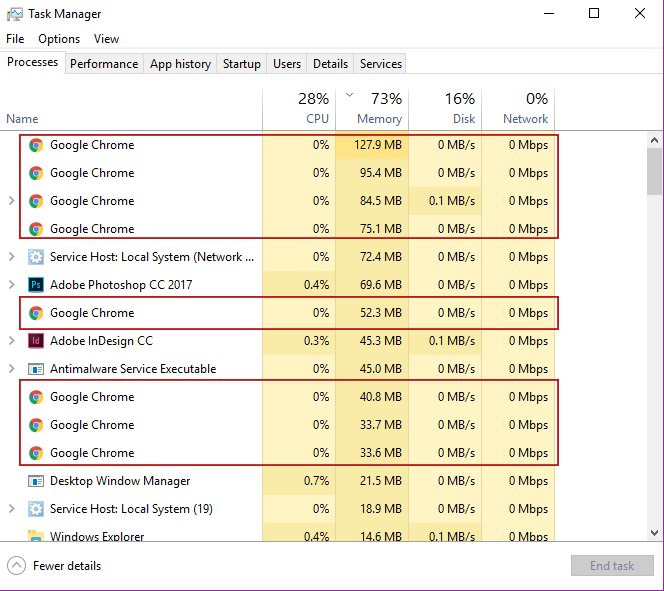Click the Chrome icon in the 95.4 MB row
Viewport: 664px width, 591px height.
[36, 173]
